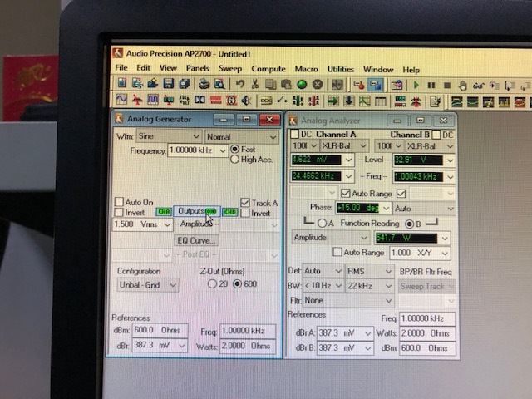This screenshot has width=532, height=399.
Task: Check the Channel B DC checkbox
Action: pos(436,135)
